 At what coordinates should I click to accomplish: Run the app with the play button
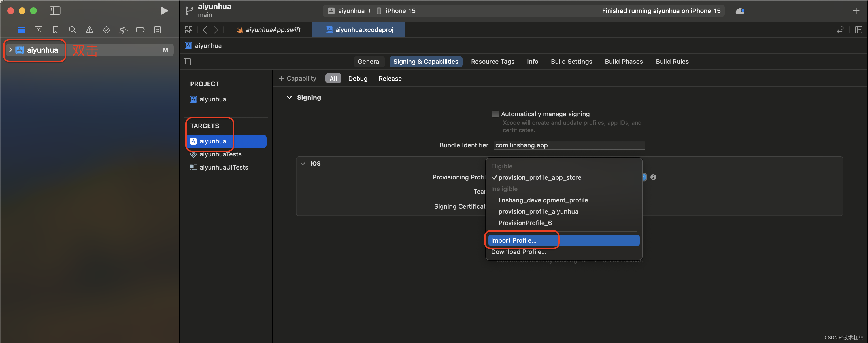[x=164, y=11]
